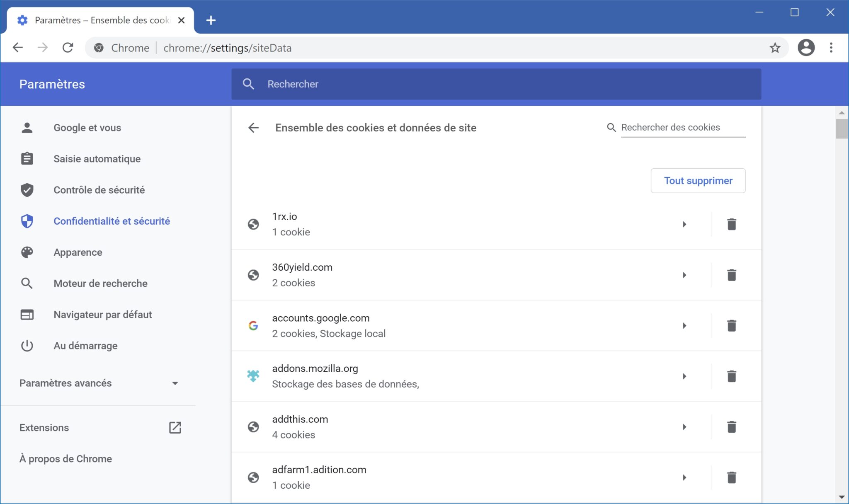
Task: Select the Moteur de recherche magnifier icon
Action: click(27, 283)
